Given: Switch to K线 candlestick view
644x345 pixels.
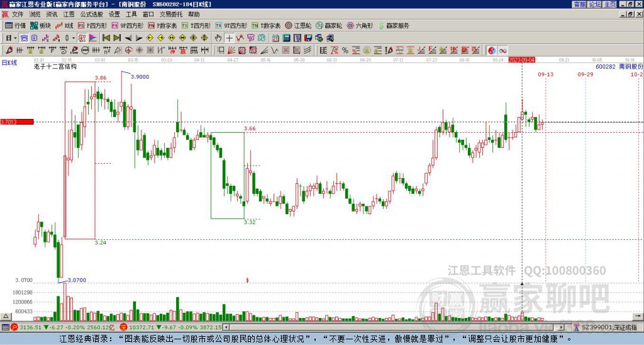Looking at the screenshot, I should (x=65, y=25).
